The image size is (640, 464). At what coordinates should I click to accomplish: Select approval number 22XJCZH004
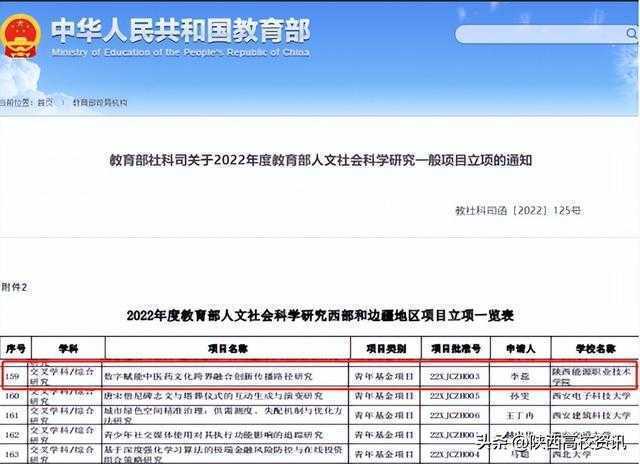(x=455, y=454)
